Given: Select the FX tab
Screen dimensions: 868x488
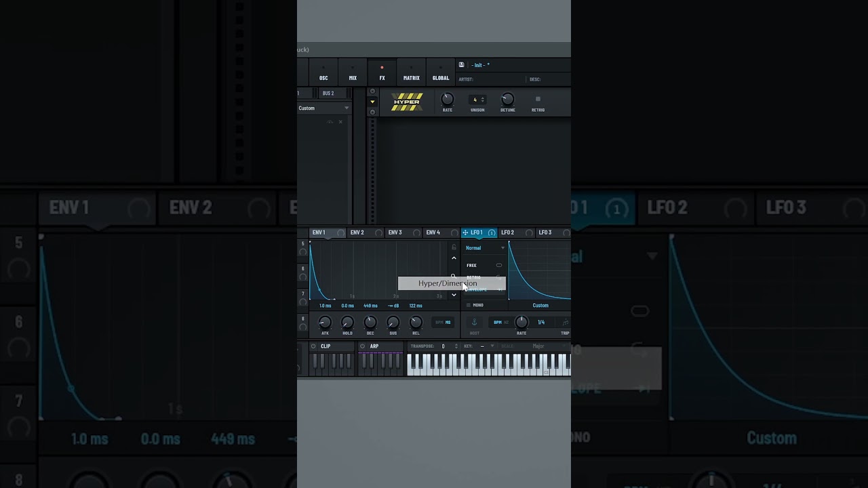Looking at the screenshot, I should pos(382,73).
